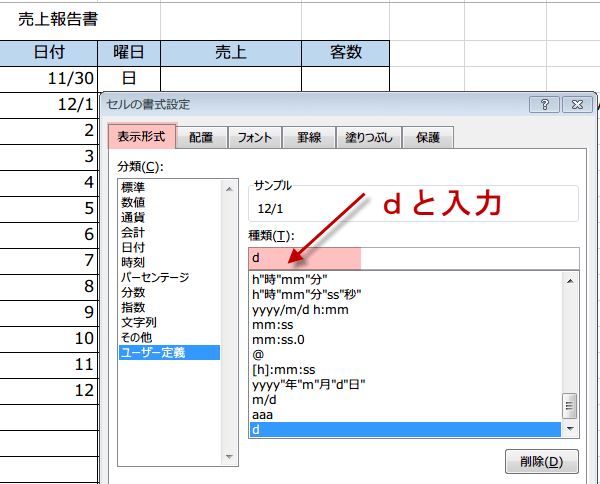Click empty 客数 cell in 11/30 row
The image size is (600, 484).
346,79
